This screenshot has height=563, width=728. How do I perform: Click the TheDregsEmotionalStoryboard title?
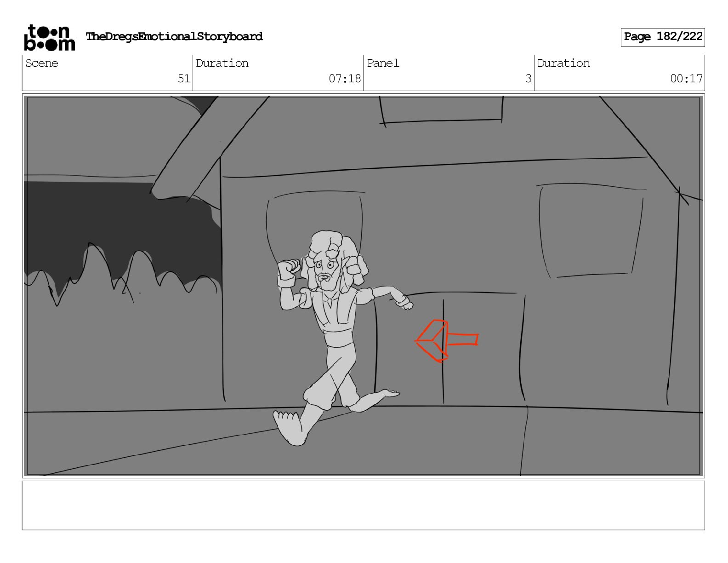pyautogui.click(x=174, y=36)
